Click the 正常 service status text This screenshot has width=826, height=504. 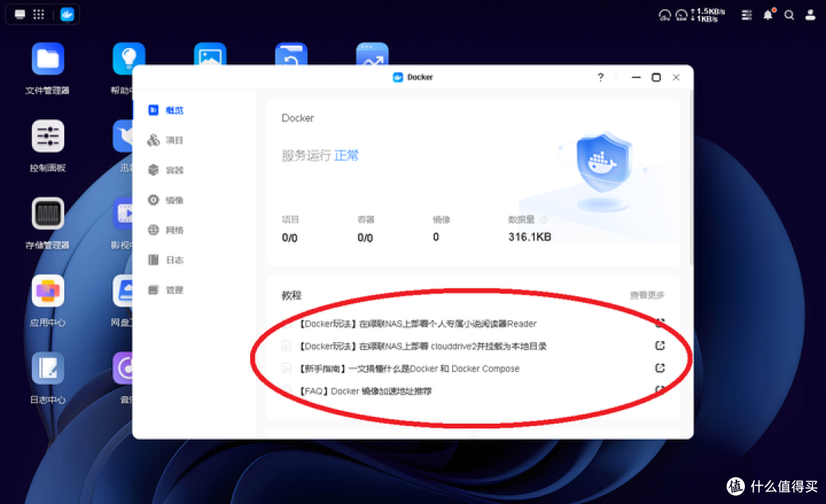coord(346,155)
